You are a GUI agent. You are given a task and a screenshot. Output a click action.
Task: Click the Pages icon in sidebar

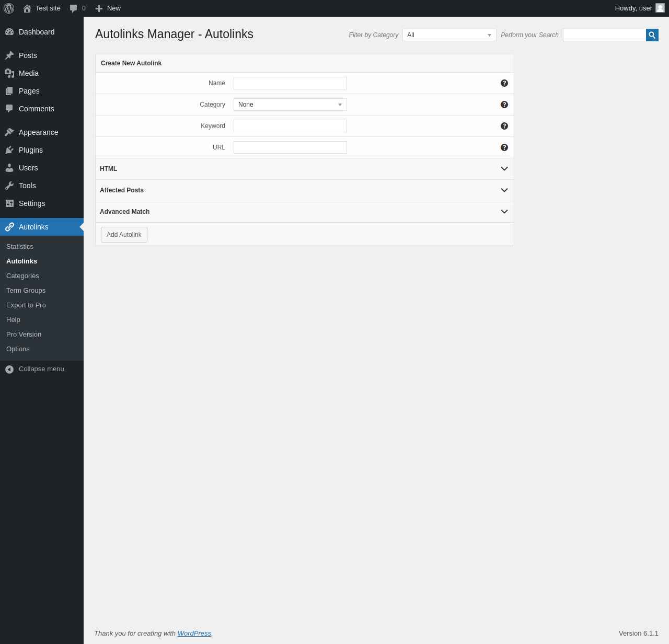pos(9,91)
